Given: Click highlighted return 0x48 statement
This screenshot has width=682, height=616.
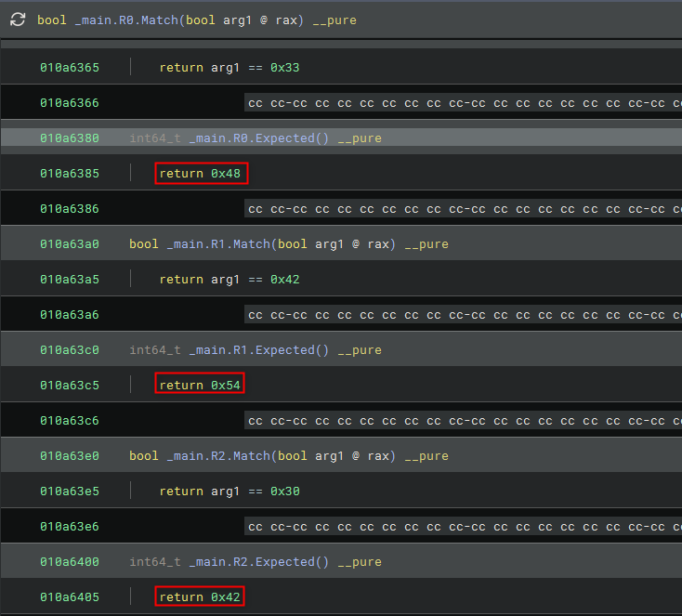Looking at the screenshot, I should click(x=201, y=174).
